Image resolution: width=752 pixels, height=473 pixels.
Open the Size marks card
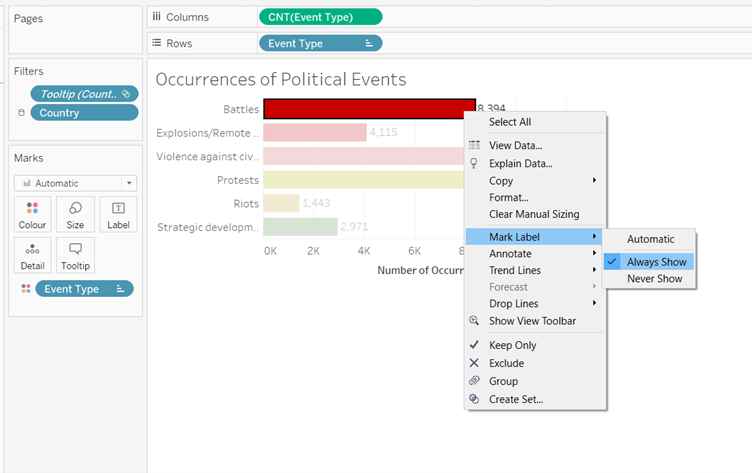(75, 214)
